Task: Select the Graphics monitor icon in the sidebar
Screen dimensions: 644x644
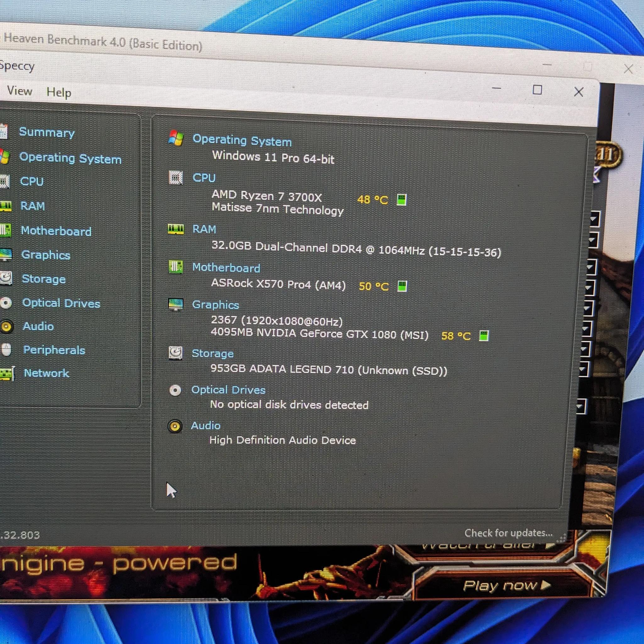Action: tap(6, 255)
